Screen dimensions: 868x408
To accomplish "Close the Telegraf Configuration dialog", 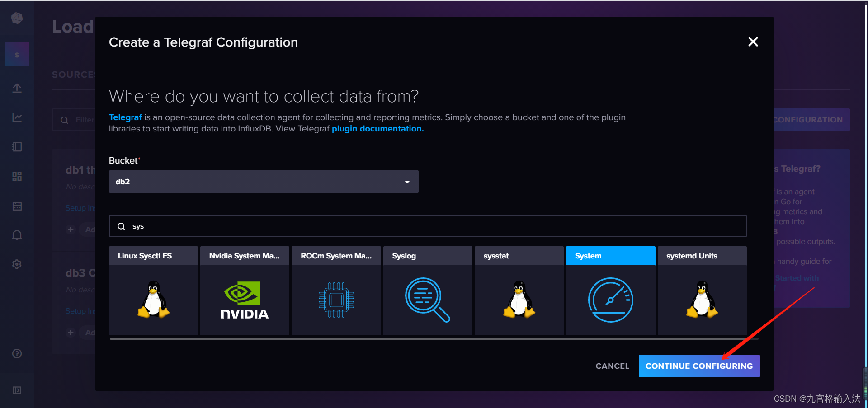I will pyautogui.click(x=753, y=42).
